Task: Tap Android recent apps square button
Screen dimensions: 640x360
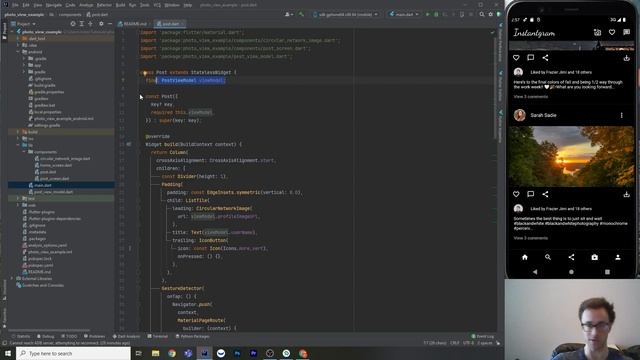Action: click(x=607, y=272)
